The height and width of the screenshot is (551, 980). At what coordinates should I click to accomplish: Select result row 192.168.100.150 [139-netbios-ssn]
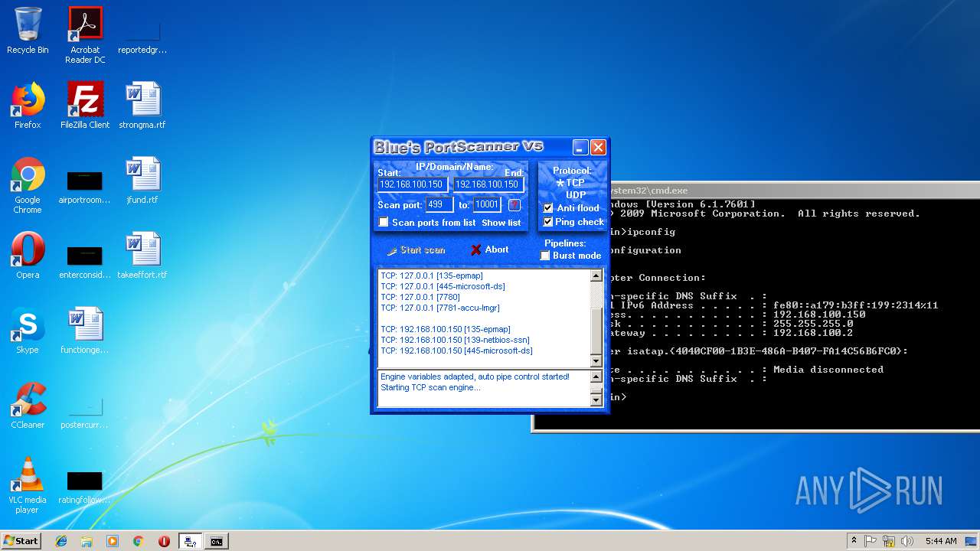coord(455,340)
